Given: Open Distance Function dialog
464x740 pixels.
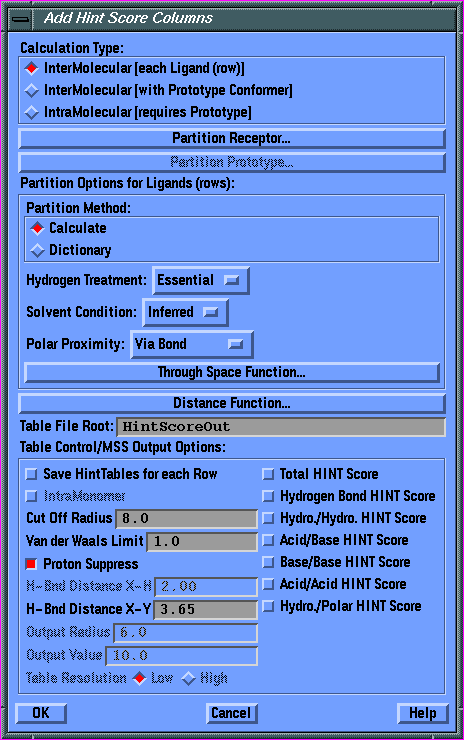Looking at the screenshot, I should (232, 403).
